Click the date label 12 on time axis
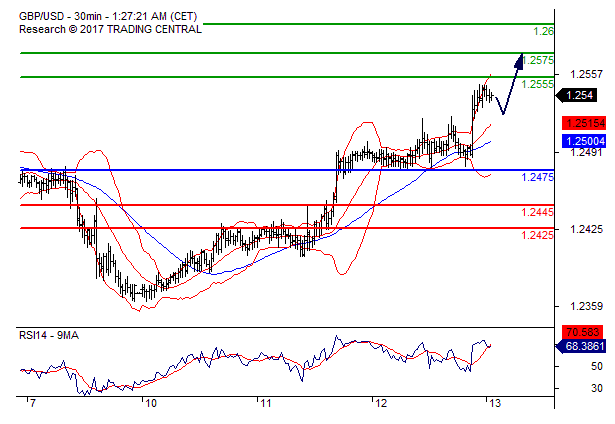 [381, 403]
